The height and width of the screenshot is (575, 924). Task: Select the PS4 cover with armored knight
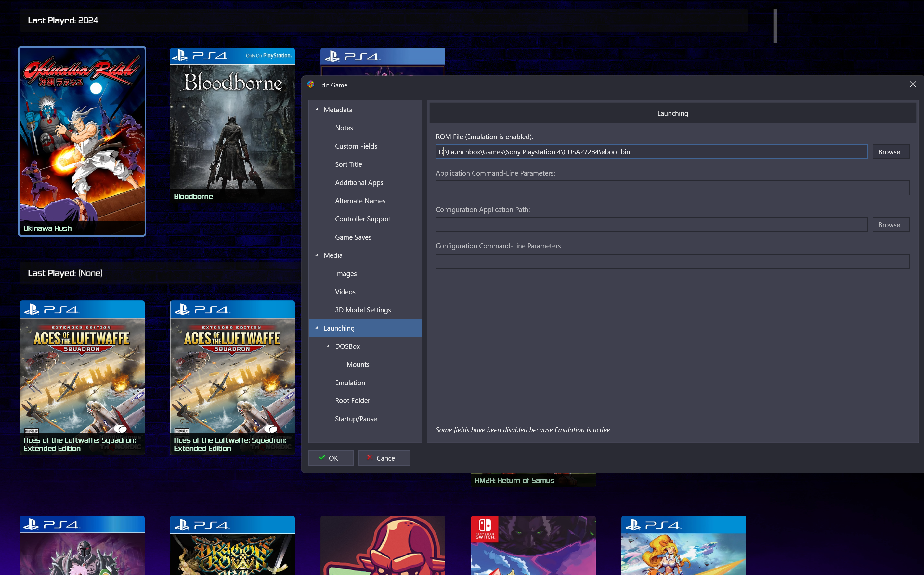pos(82,545)
